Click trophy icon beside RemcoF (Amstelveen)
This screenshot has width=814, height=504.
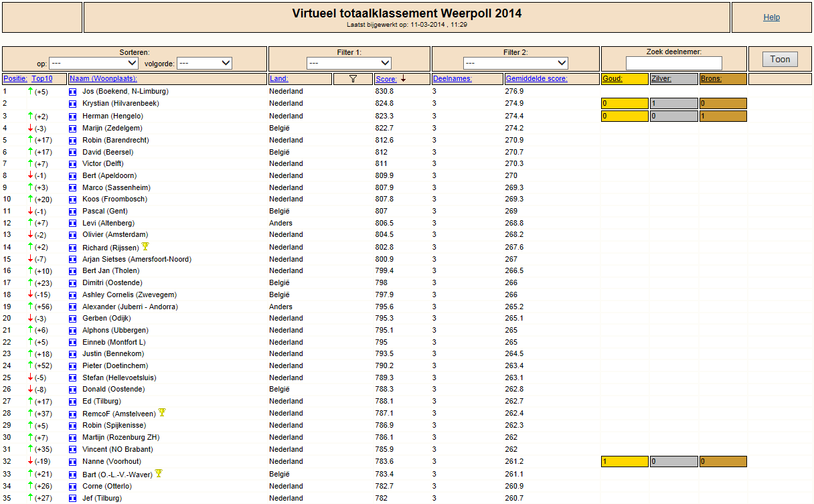162,412
